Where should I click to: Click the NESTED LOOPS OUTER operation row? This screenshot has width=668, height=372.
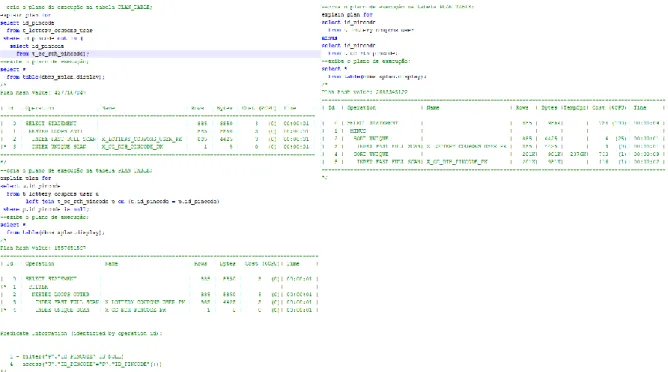pos(159,294)
